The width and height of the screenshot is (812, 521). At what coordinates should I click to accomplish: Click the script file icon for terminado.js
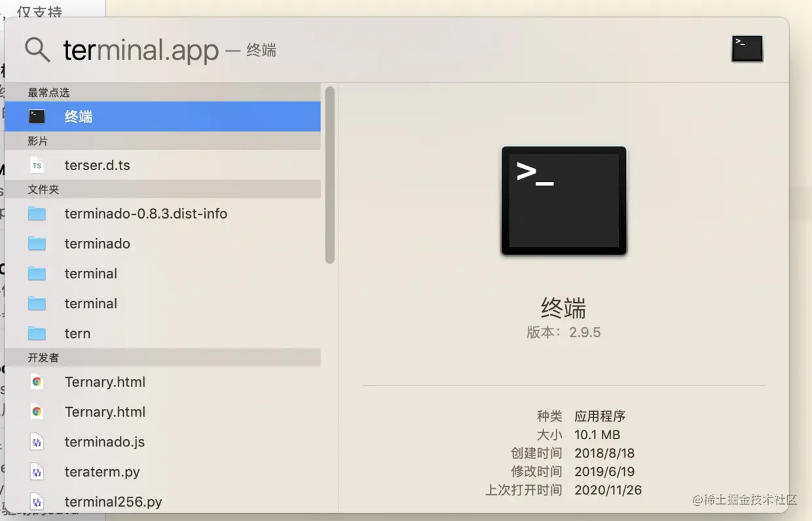37,442
